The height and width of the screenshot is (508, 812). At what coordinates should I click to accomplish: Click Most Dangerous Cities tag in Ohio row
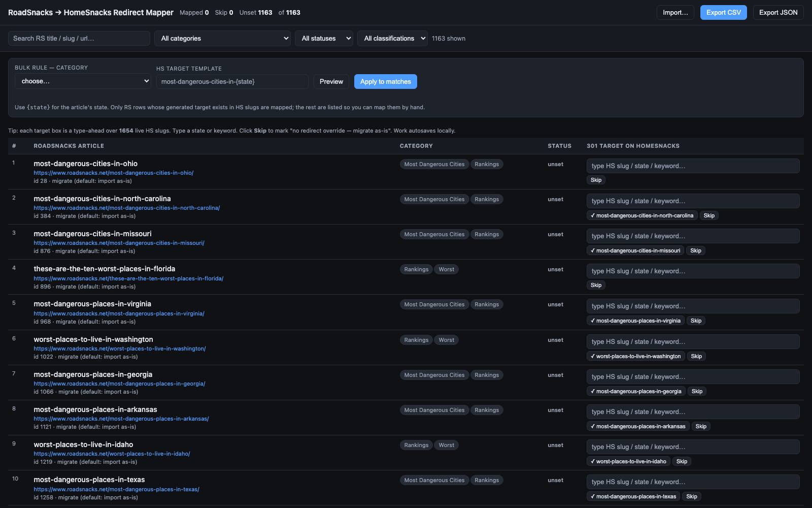(434, 165)
